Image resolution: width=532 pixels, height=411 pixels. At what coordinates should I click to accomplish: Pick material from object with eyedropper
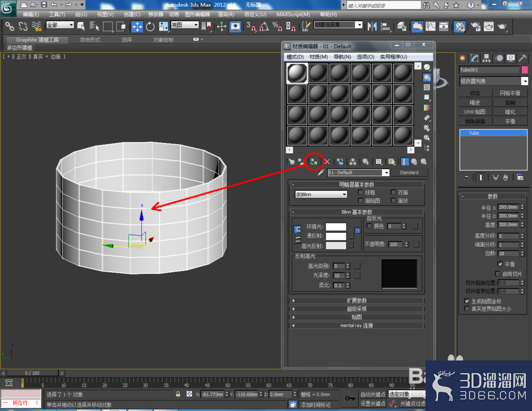coord(321,173)
